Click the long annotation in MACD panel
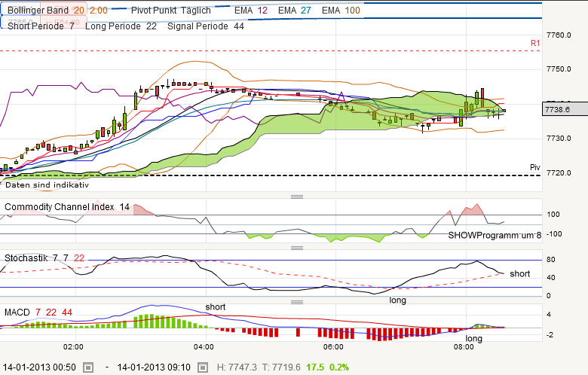Image resolution: width=588 pixels, height=375 pixels. (x=473, y=338)
